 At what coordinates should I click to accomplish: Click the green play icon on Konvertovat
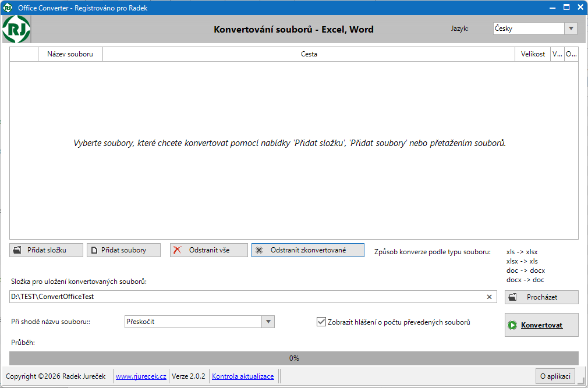coord(512,325)
